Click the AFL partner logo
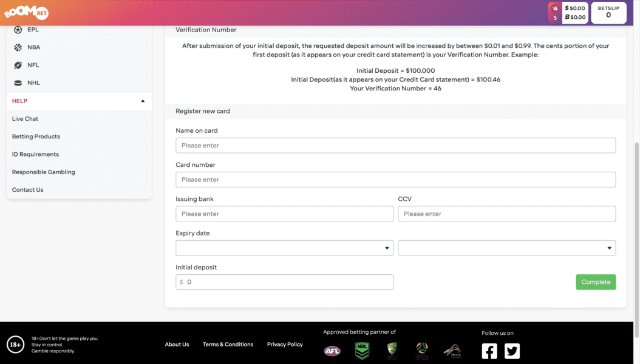The width and height of the screenshot is (640, 364). tap(332, 351)
